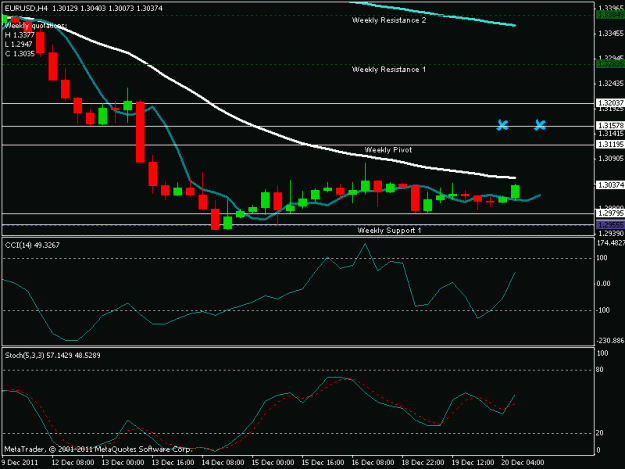Select the Weekly Resistance 1 label
Viewport: 625px width, 469px height.
[x=389, y=69]
